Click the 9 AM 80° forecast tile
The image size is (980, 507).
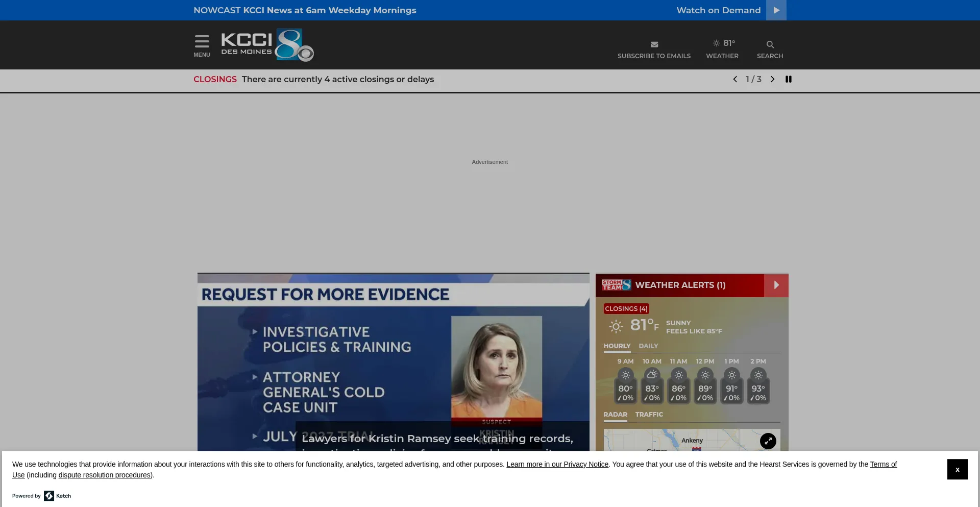click(x=625, y=381)
